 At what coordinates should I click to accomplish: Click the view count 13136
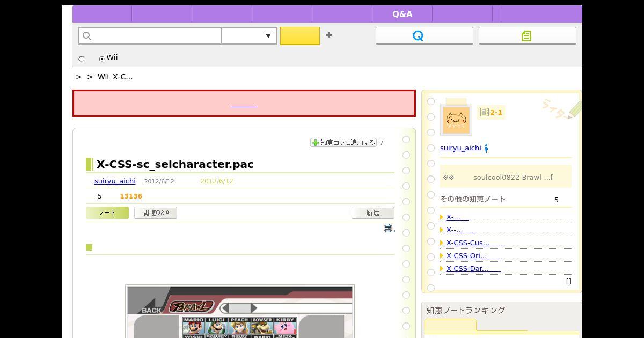click(131, 196)
